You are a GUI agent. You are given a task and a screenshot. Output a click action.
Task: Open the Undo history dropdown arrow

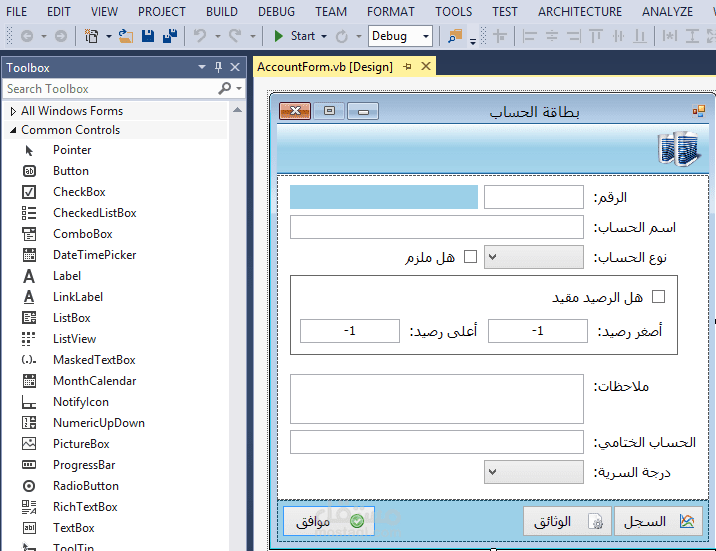(218, 36)
